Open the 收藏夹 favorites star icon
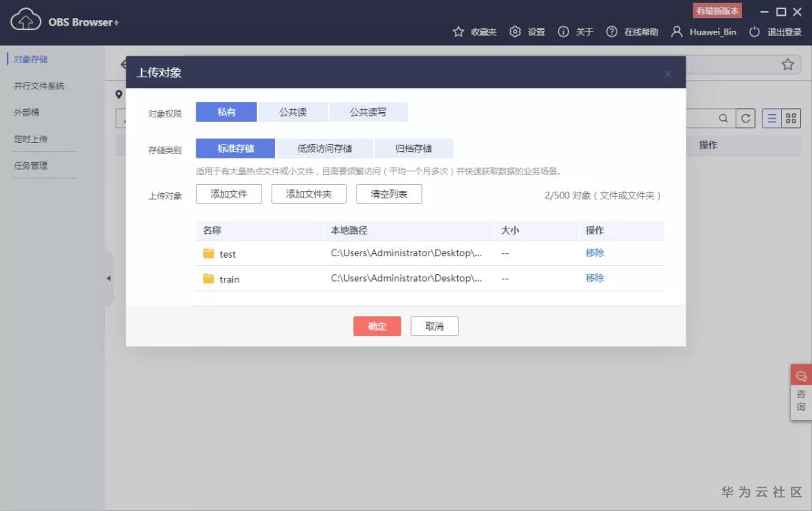 click(459, 32)
